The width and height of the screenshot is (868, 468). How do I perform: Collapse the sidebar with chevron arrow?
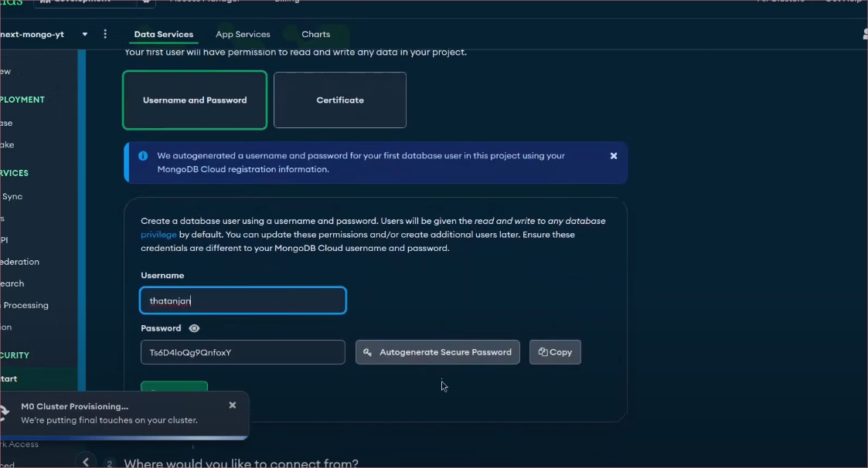[x=86, y=462]
